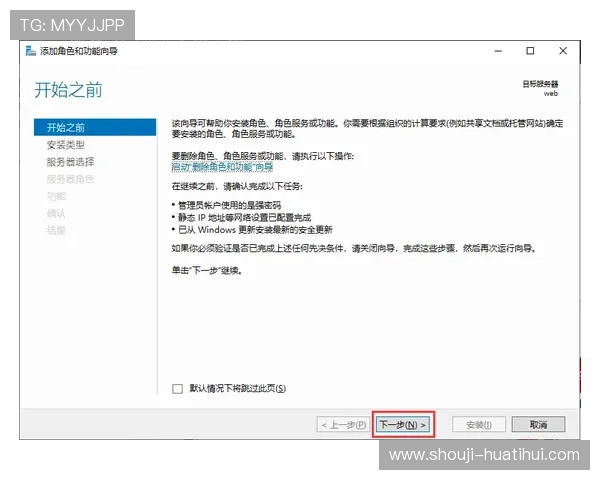Open the Remove Roles and Features wizard link
The width and height of the screenshot is (600, 480).
(222, 167)
